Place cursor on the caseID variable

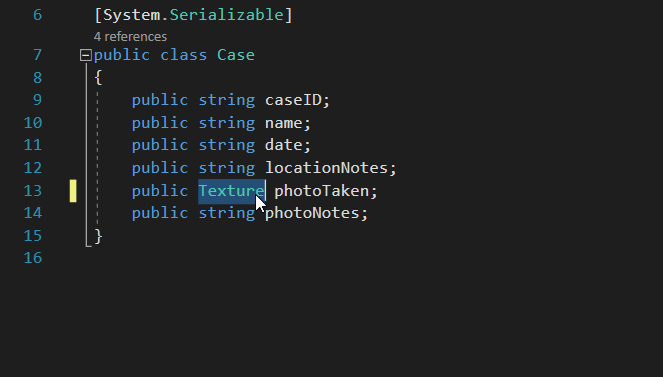293,101
